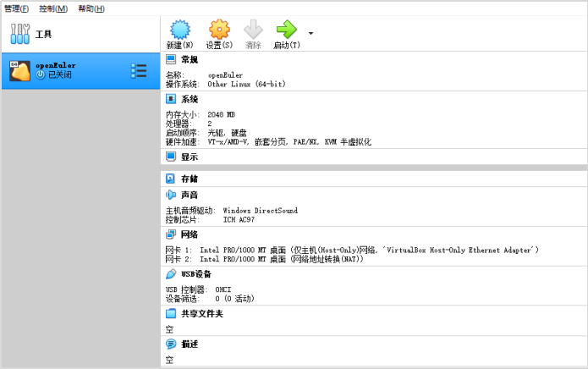Expand the dropdown arrow beside 启动(T)
The width and height of the screenshot is (588, 369).
click(310, 33)
